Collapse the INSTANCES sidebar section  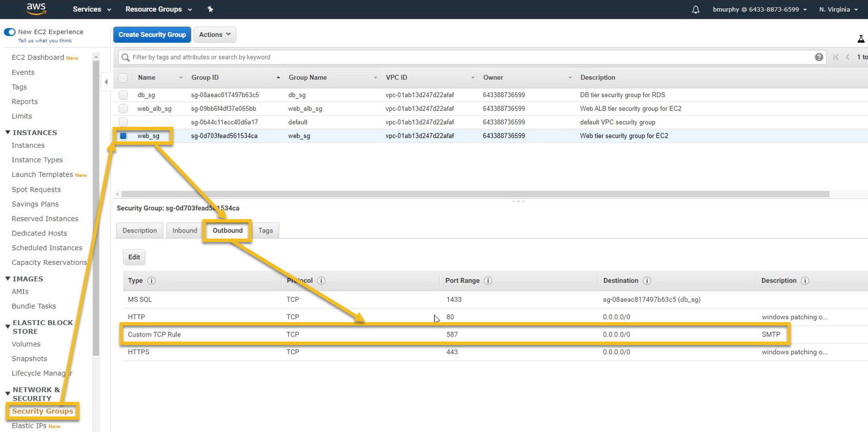coord(8,132)
